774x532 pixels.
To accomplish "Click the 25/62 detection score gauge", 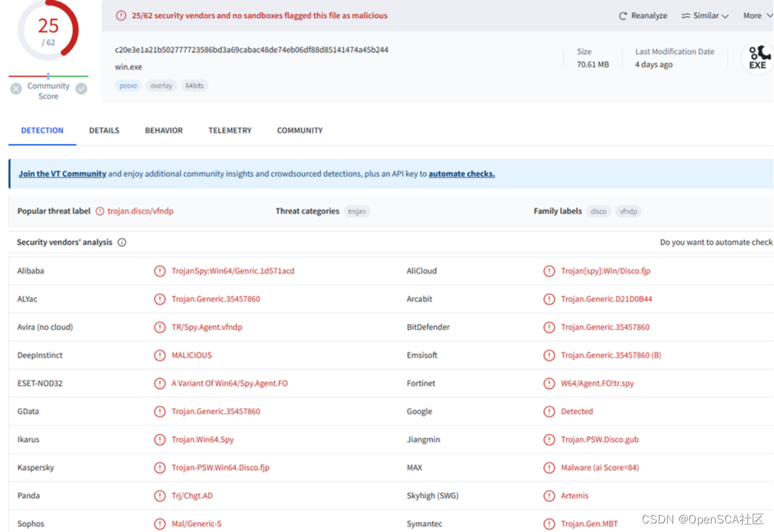I will click(48, 30).
